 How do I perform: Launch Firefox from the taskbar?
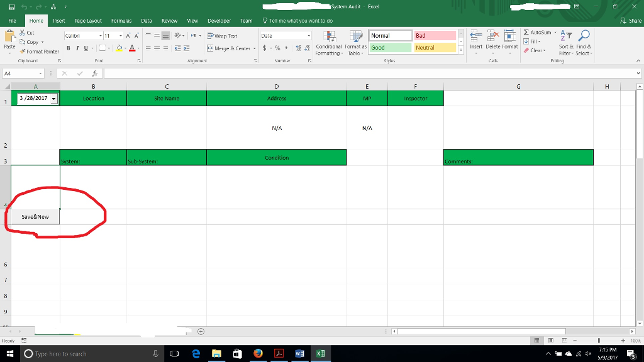[x=257, y=353]
